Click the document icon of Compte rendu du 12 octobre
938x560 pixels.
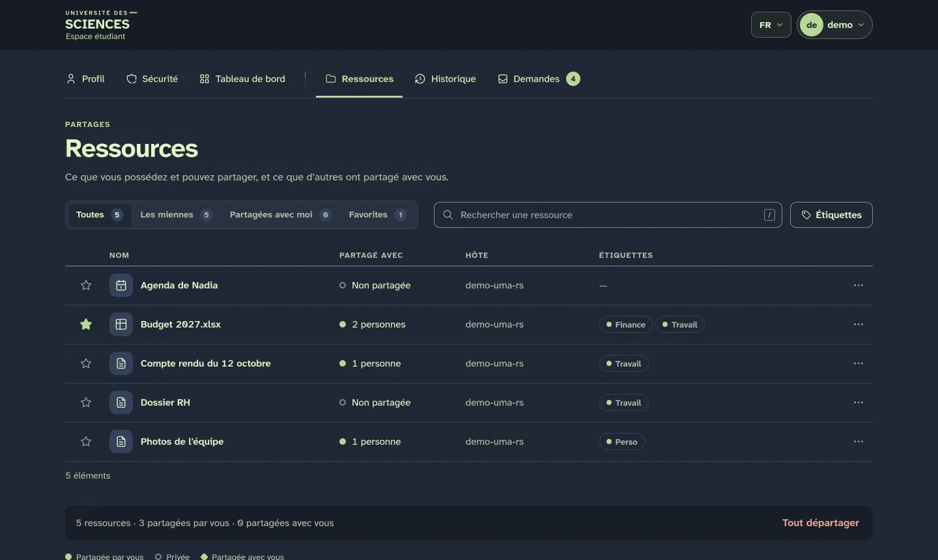click(x=121, y=363)
